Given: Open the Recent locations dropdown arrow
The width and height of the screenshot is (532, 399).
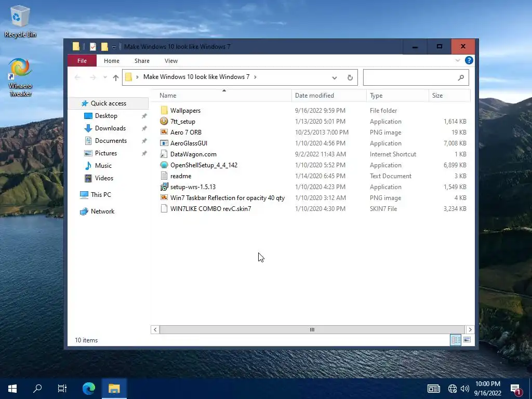Looking at the screenshot, I should pyautogui.click(x=105, y=77).
